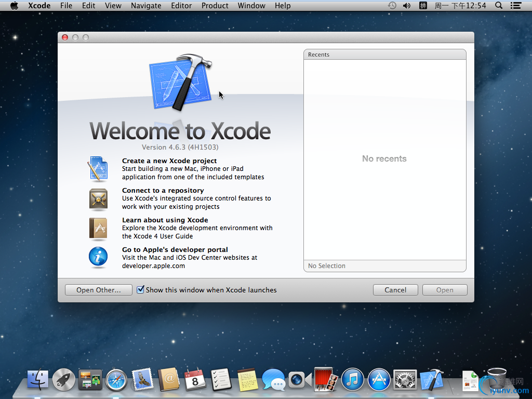Viewport: 532px width, 399px height.
Task: Launch iTunes from the dock
Action: click(x=353, y=380)
